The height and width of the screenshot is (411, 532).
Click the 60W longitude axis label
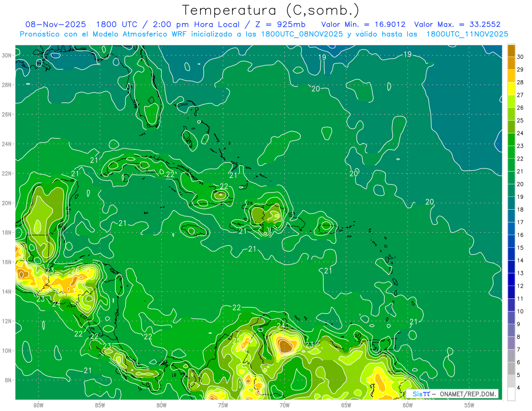[x=408, y=405]
